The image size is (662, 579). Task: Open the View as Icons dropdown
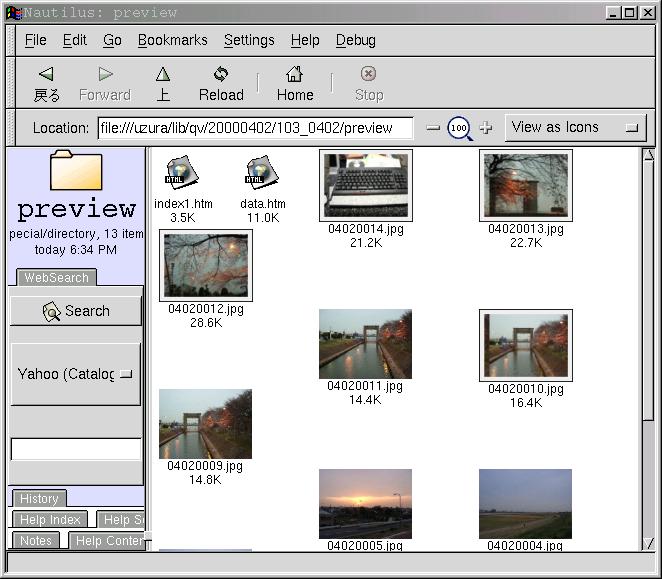tap(574, 128)
